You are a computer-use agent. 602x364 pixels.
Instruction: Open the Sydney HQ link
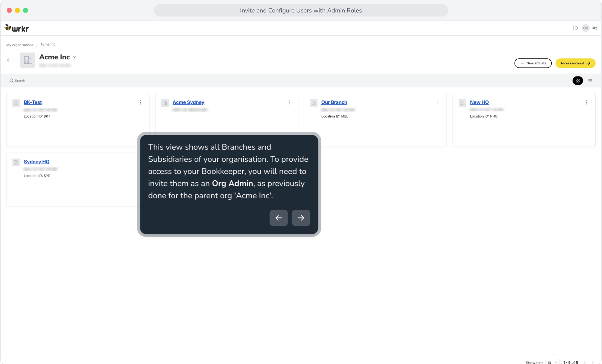point(36,162)
